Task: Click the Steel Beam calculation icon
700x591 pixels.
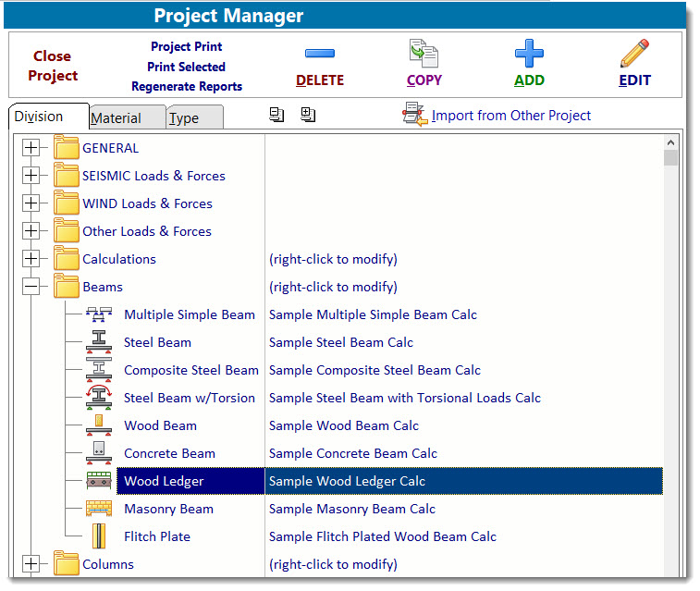Action: pyautogui.click(x=99, y=342)
